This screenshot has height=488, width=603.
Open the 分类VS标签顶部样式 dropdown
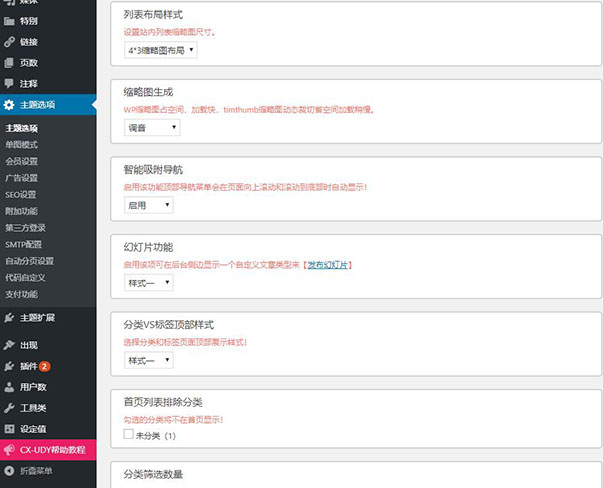(148, 360)
